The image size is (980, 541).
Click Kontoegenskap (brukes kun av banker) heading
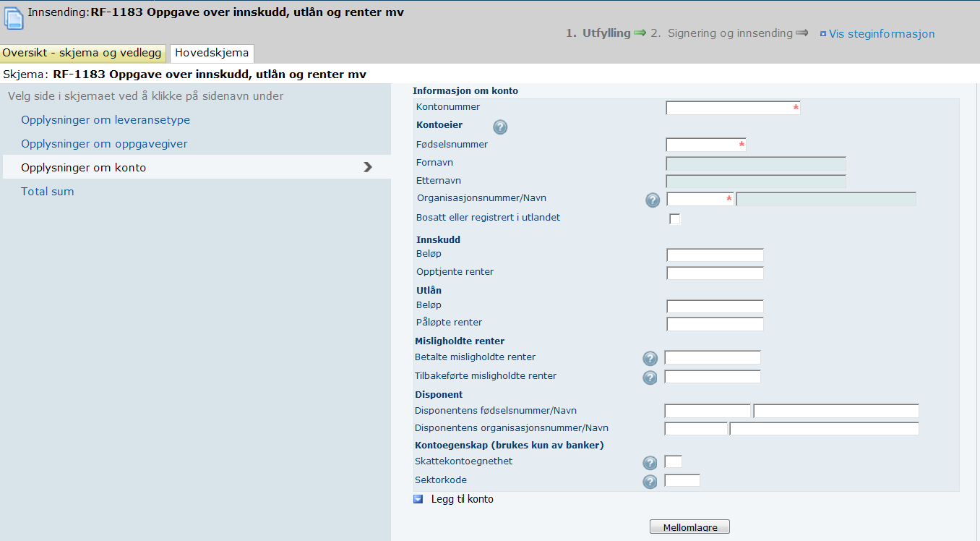point(510,445)
